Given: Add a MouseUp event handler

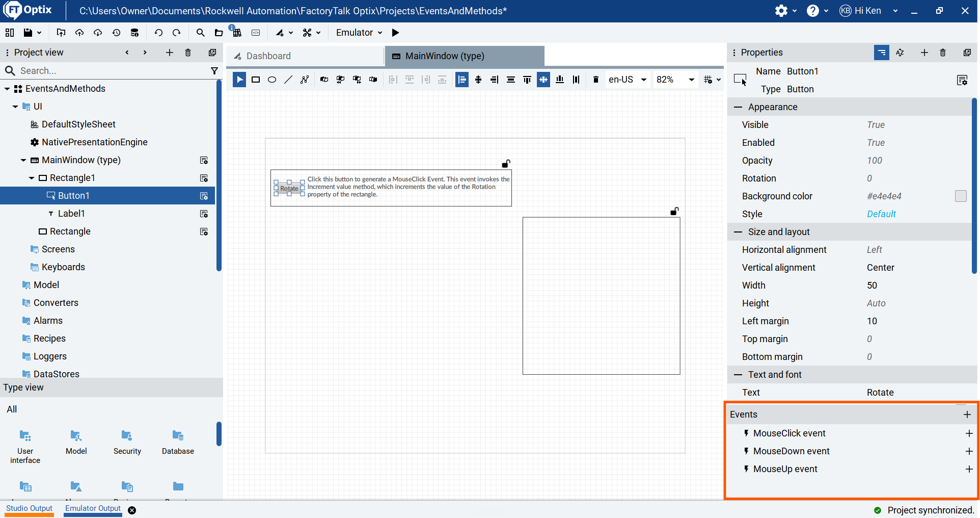Looking at the screenshot, I should pos(969,469).
